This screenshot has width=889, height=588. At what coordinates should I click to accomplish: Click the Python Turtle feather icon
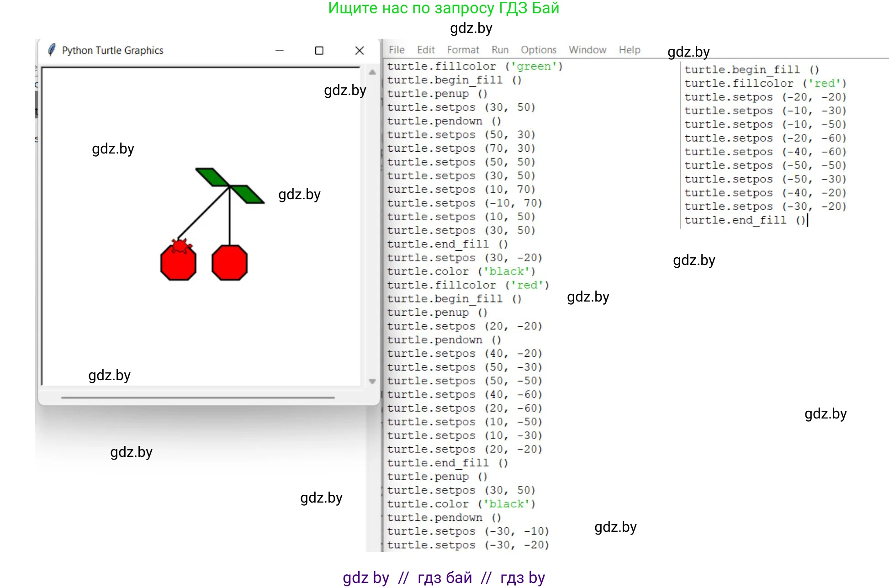52,50
